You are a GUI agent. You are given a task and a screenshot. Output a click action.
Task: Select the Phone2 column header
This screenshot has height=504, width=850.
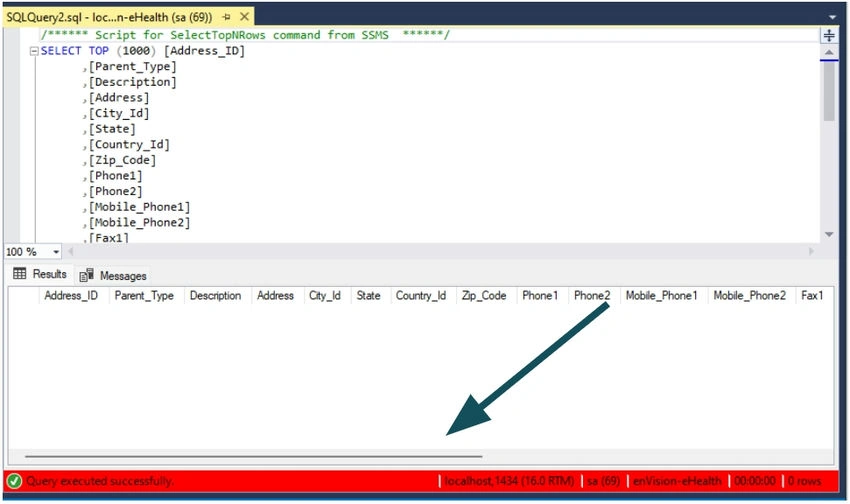click(x=592, y=296)
